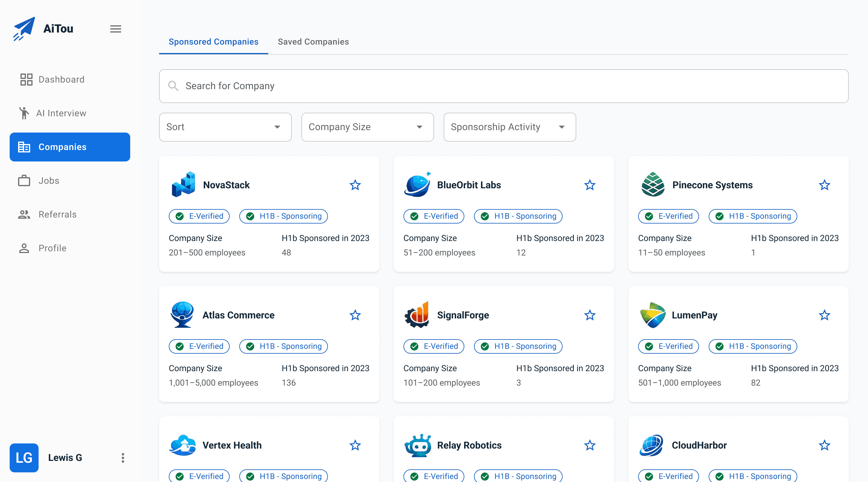Click the "136" H1b count

point(288,383)
